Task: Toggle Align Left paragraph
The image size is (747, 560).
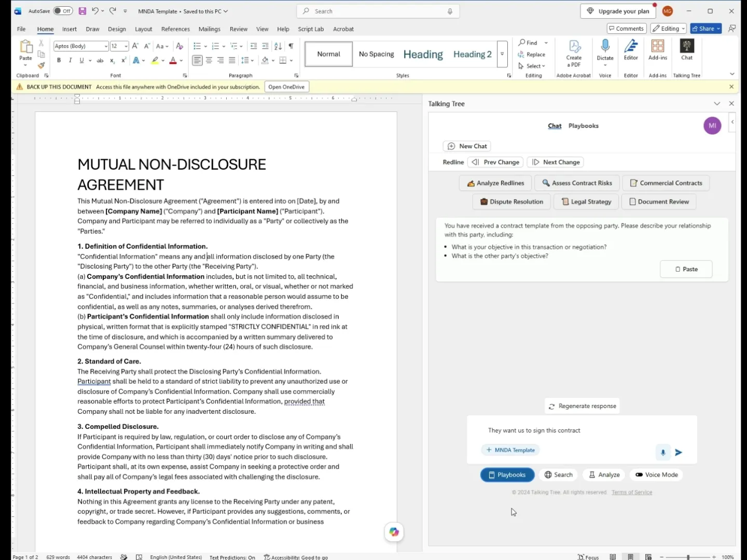Action: click(197, 61)
